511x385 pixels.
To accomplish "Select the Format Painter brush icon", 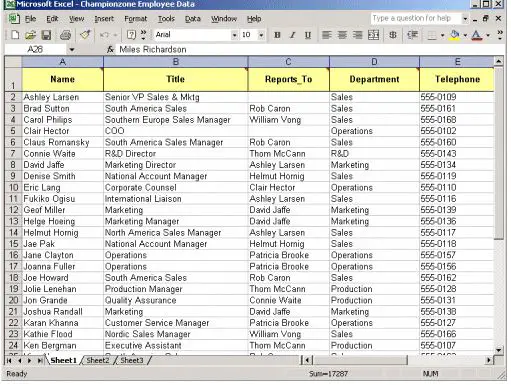I will [85, 34].
